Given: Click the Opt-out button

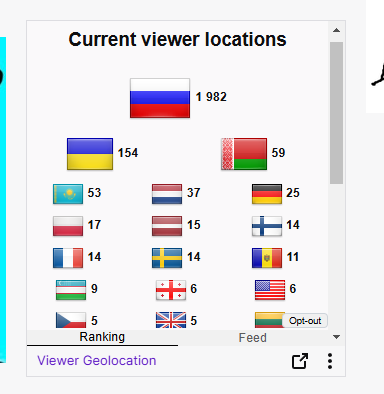Looking at the screenshot, I should click(305, 321).
